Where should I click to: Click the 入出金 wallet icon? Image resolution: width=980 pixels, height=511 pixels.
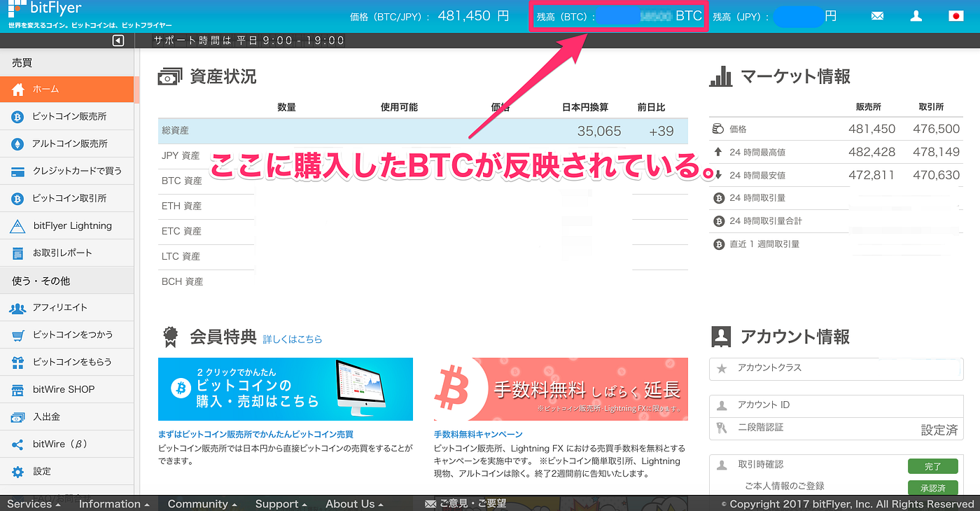point(18,416)
